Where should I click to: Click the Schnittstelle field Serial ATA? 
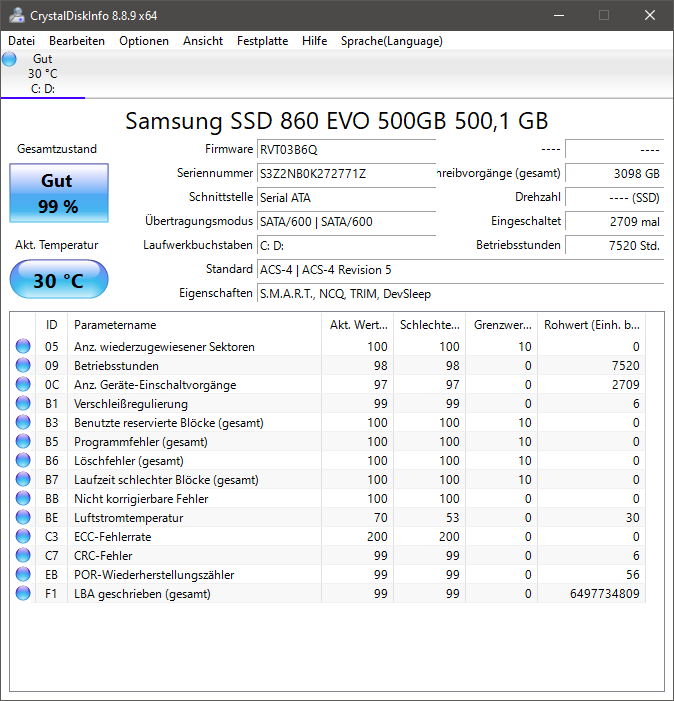coord(346,198)
